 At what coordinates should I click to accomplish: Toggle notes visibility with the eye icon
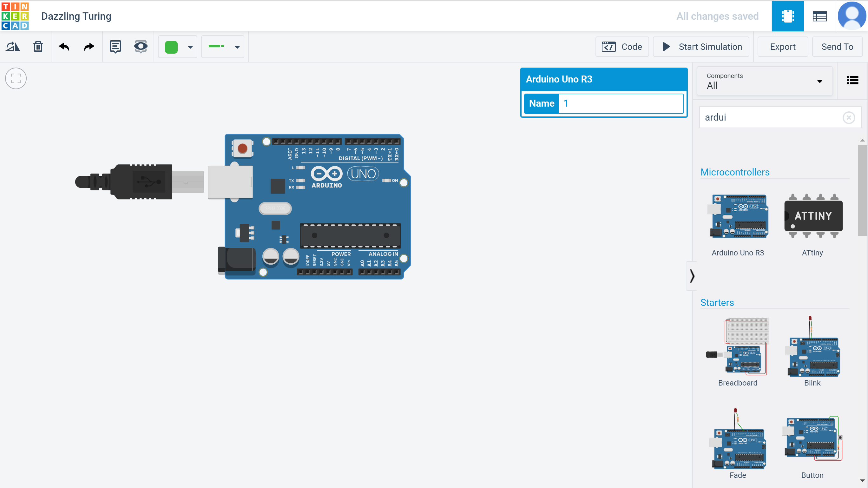pos(141,47)
